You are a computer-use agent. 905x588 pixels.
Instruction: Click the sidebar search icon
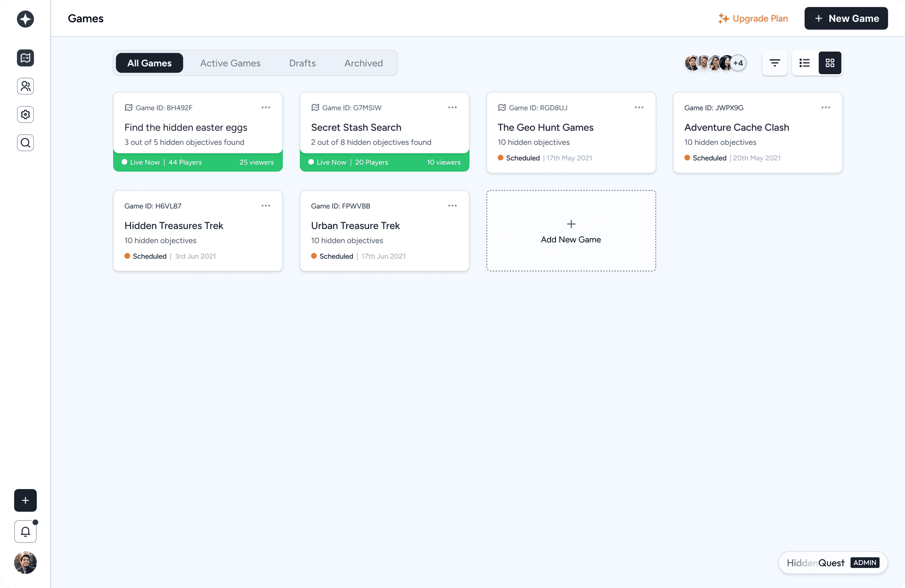click(25, 143)
